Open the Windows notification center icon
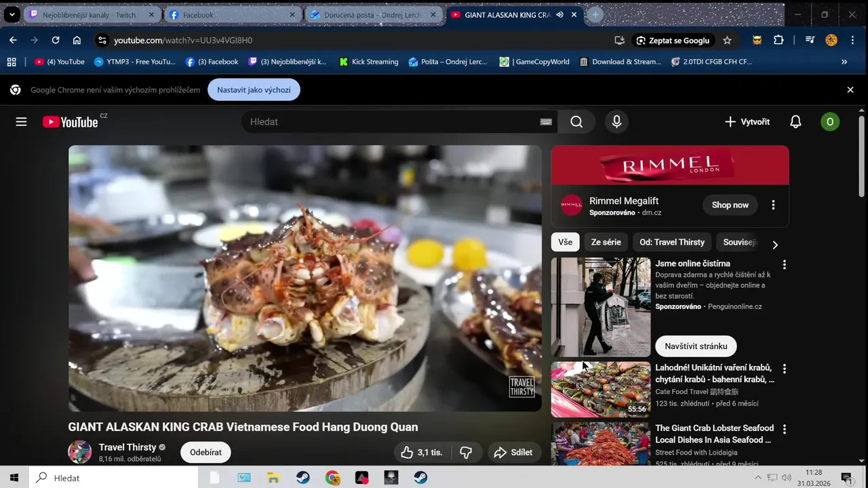Screen dimensions: 868x488 (846, 478)
